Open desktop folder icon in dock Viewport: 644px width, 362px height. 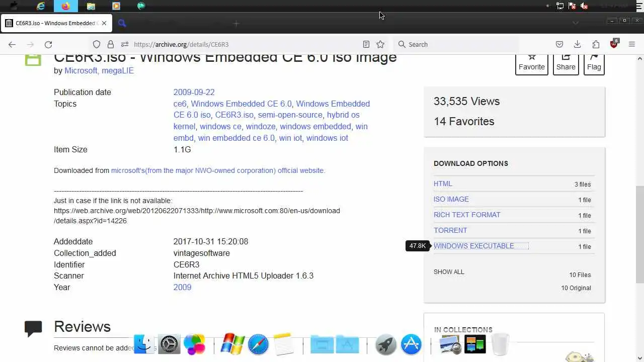pos(322,344)
